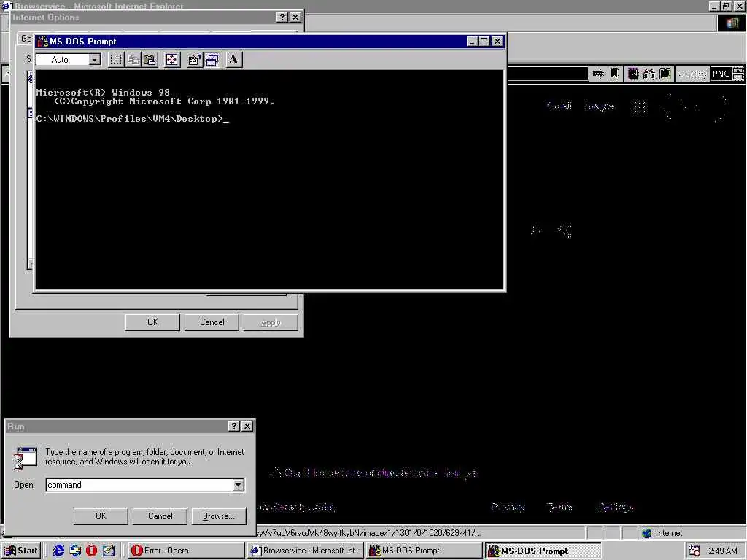The height and width of the screenshot is (560, 747).
Task: Click the Open field containing 'command'
Action: 139,485
